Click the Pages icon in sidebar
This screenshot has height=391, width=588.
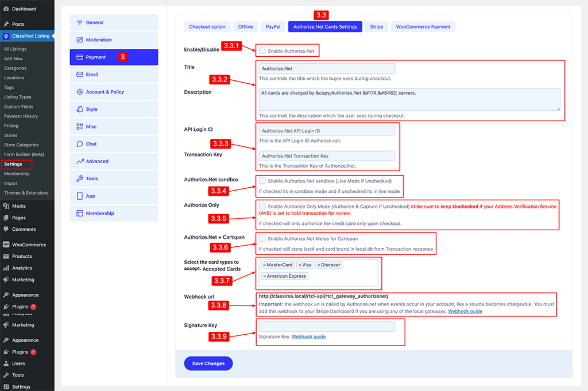coord(6,218)
